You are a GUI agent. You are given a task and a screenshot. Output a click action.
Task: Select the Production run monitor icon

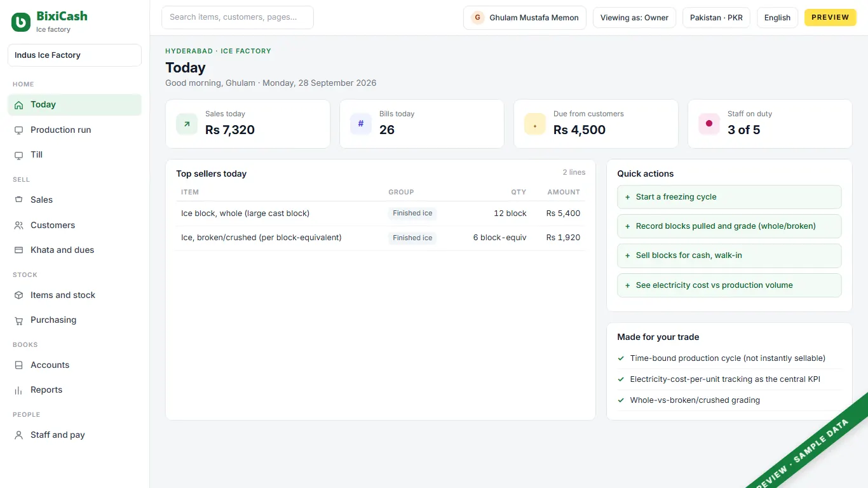[x=18, y=130]
